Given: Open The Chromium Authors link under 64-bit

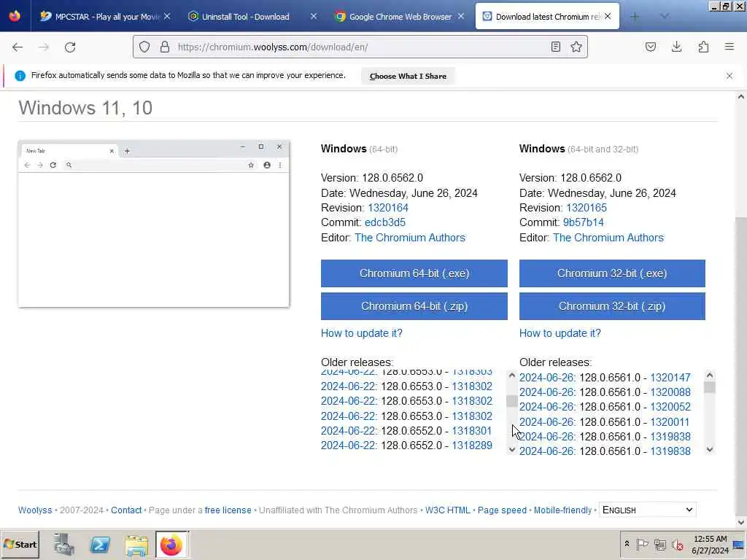Looking at the screenshot, I should pos(410,238).
